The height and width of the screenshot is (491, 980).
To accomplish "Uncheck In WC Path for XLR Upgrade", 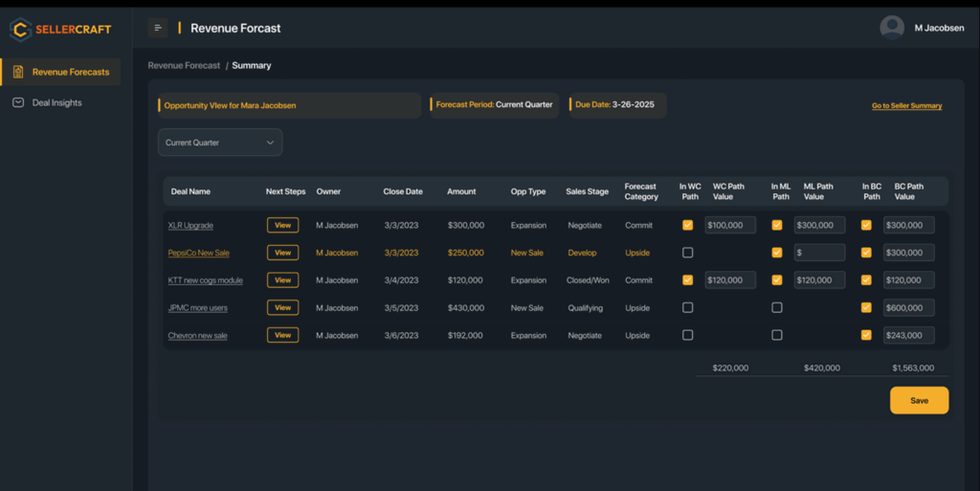I will (687, 226).
